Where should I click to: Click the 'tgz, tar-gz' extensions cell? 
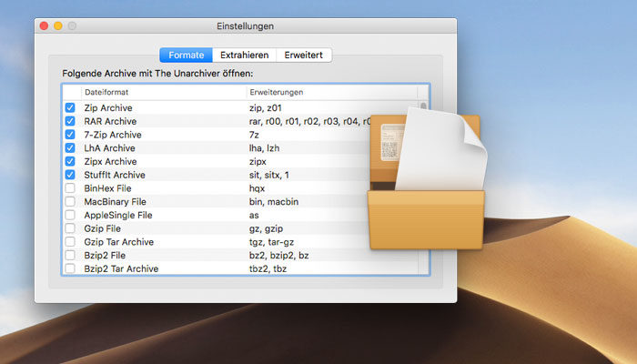pyautogui.click(x=271, y=242)
